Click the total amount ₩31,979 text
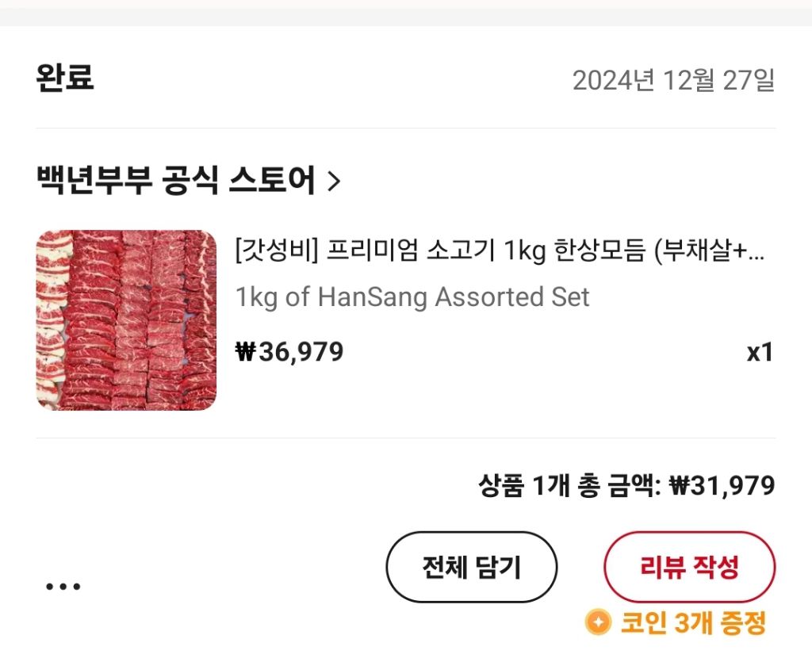The image size is (812, 658). coord(723,487)
